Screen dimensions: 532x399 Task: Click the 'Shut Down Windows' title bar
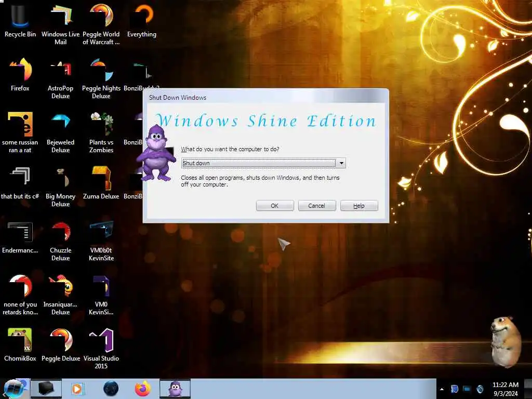pos(265,97)
